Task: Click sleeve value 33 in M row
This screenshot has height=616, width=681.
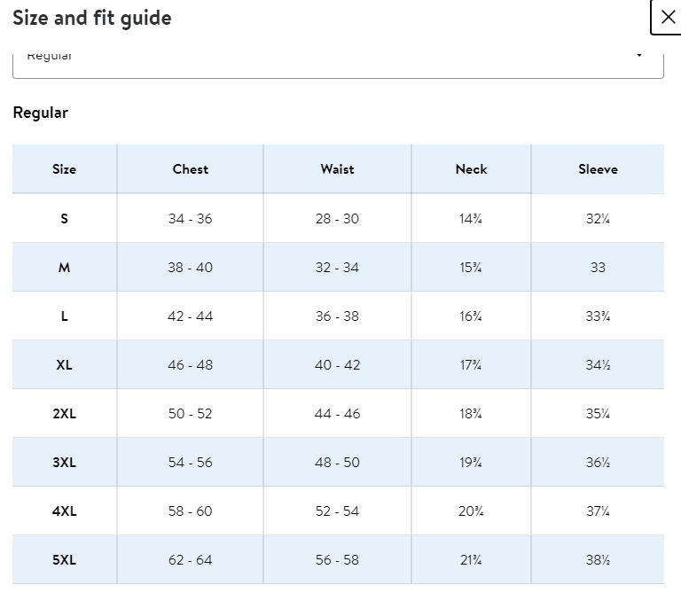Action: point(598,268)
